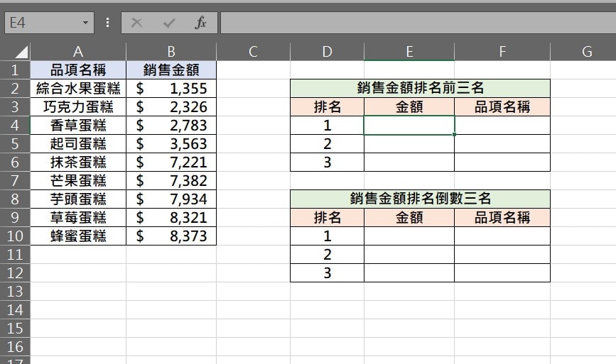Click the fill handle of cell E4
The width and height of the screenshot is (616, 364).
point(454,135)
